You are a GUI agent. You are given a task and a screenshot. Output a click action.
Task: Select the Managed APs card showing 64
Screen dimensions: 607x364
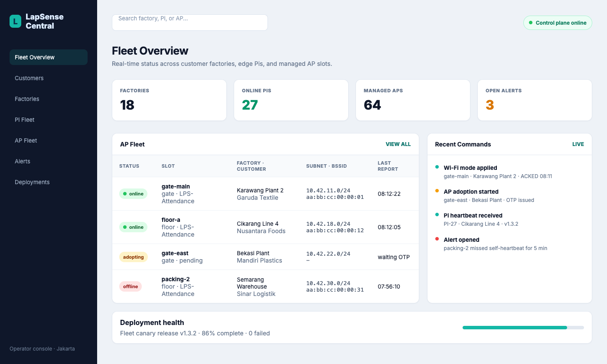click(413, 100)
